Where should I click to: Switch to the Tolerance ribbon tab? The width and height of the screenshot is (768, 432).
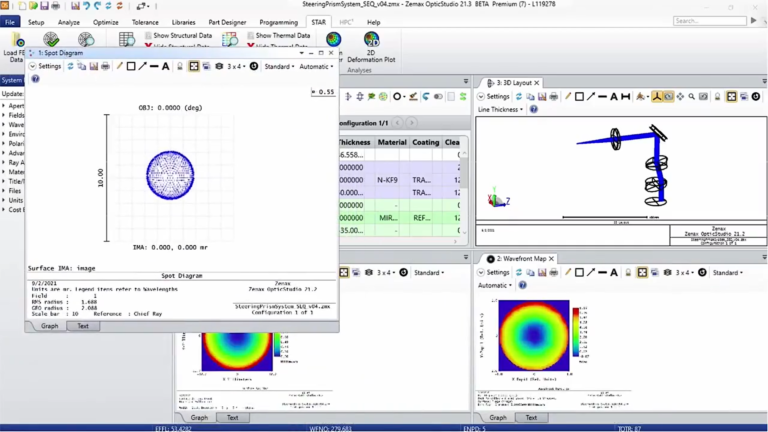[x=145, y=22]
